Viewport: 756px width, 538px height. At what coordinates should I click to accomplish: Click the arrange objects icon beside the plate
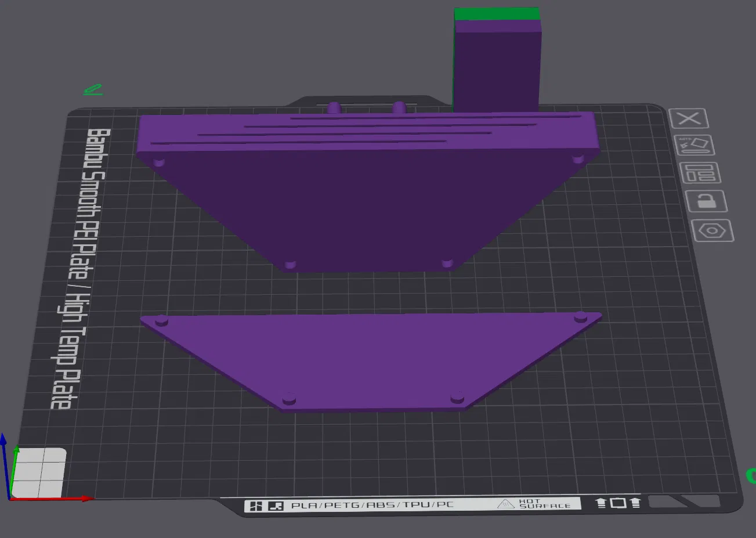pyautogui.click(x=700, y=172)
